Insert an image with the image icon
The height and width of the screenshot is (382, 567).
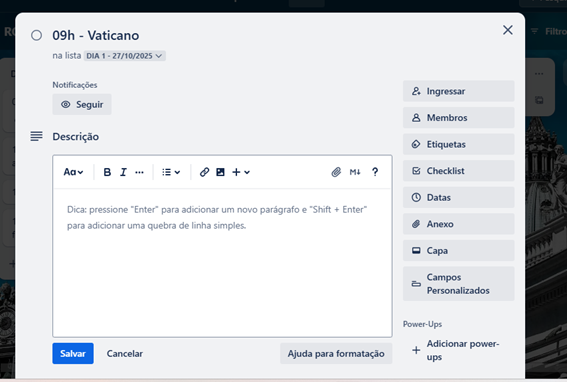click(x=220, y=172)
